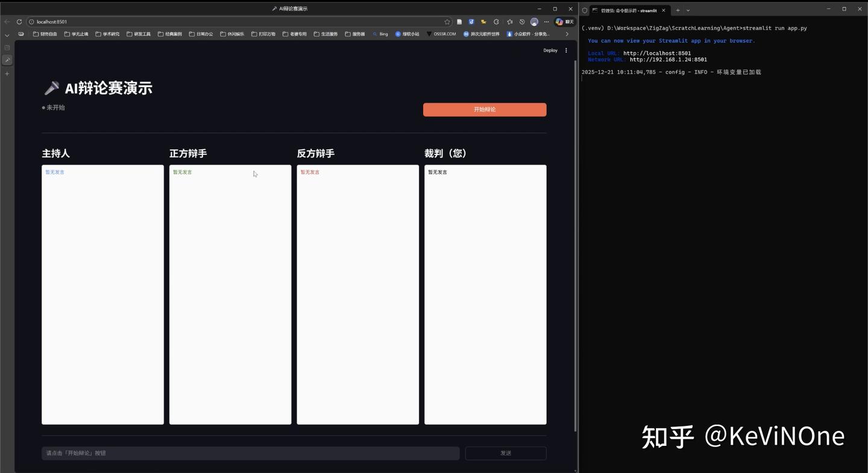Screen dimensions: 868x473
Task: Open the browsing history clock icon
Action: [521, 22]
